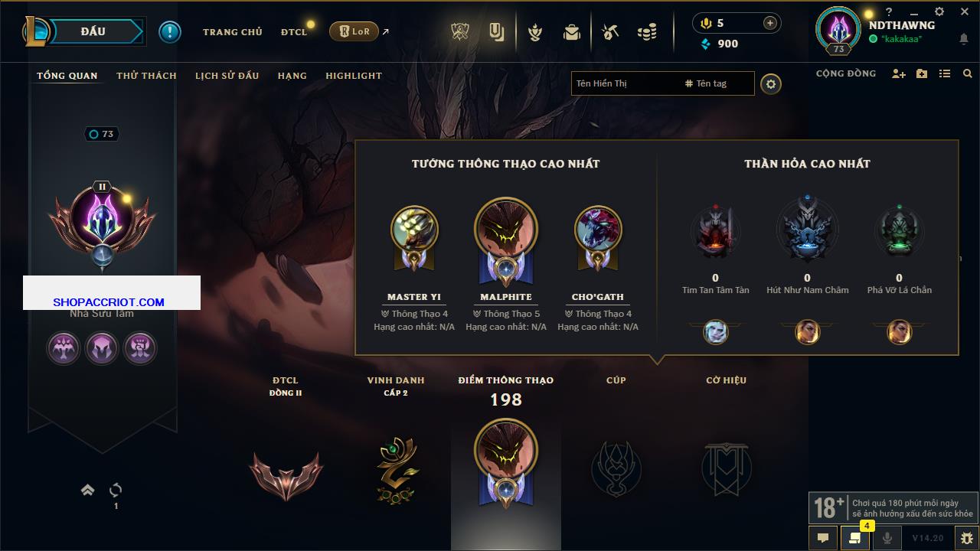The image size is (980, 551).
Task: Click the notification bell icon
Action: pos(963,39)
